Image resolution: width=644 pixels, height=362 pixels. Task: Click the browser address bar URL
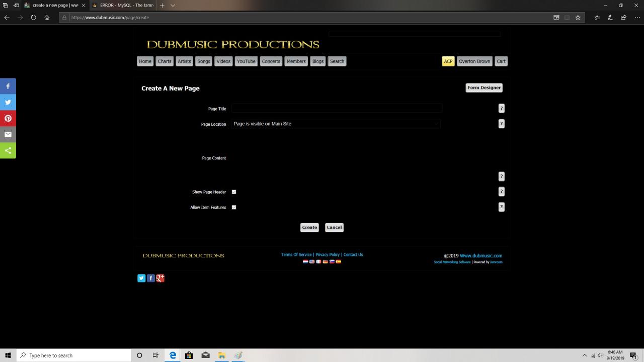click(x=110, y=18)
